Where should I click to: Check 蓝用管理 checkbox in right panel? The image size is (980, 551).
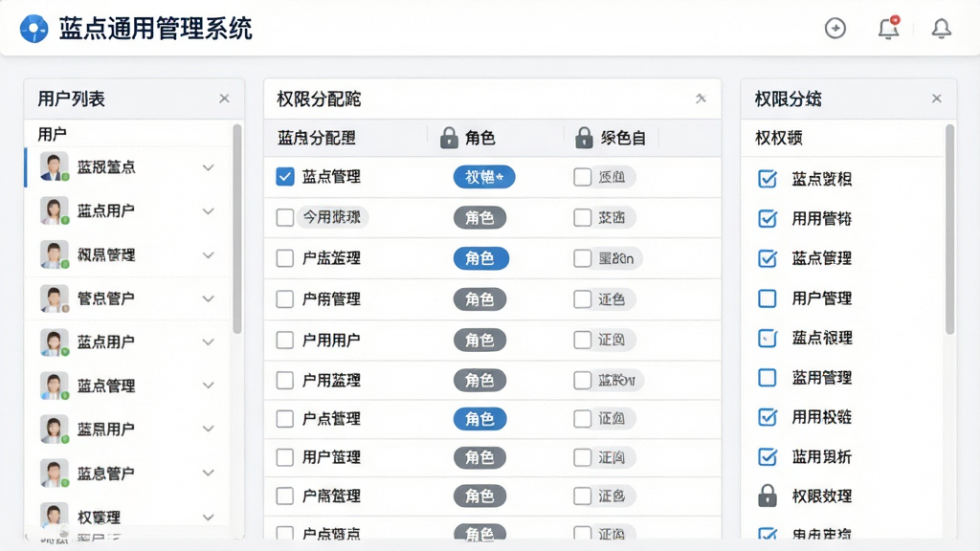767,377
